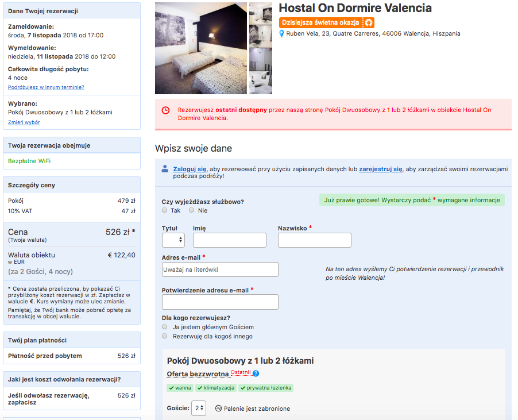Click the zarejestruj się link
Screen dimensions: 518x420
[380, 169]
